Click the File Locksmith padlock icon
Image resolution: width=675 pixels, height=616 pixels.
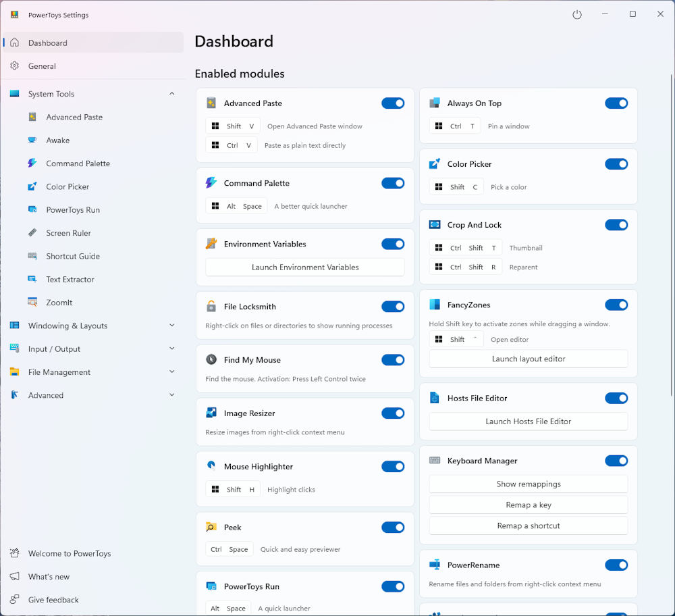(211, 306)
